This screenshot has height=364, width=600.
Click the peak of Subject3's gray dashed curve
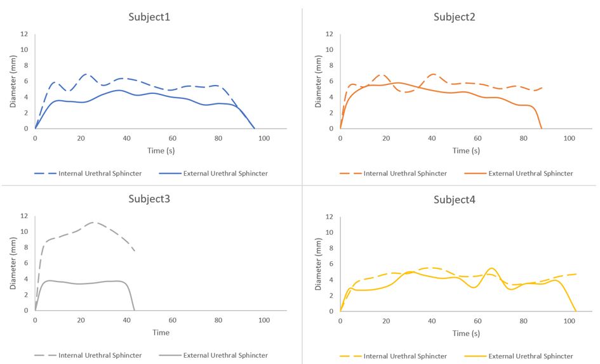click(x=94, y=223)
